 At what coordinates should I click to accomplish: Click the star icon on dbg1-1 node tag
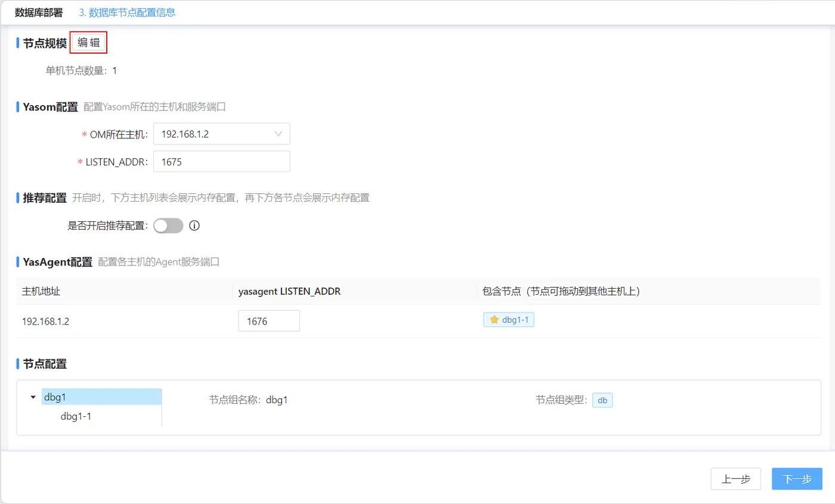[x=493, y=320]
